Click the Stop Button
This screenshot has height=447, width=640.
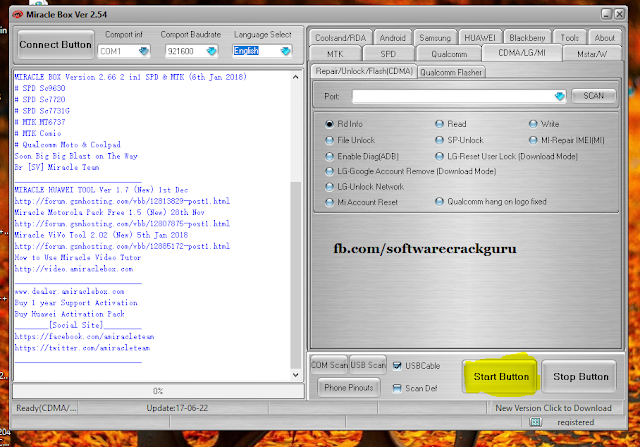click(580, 377)
